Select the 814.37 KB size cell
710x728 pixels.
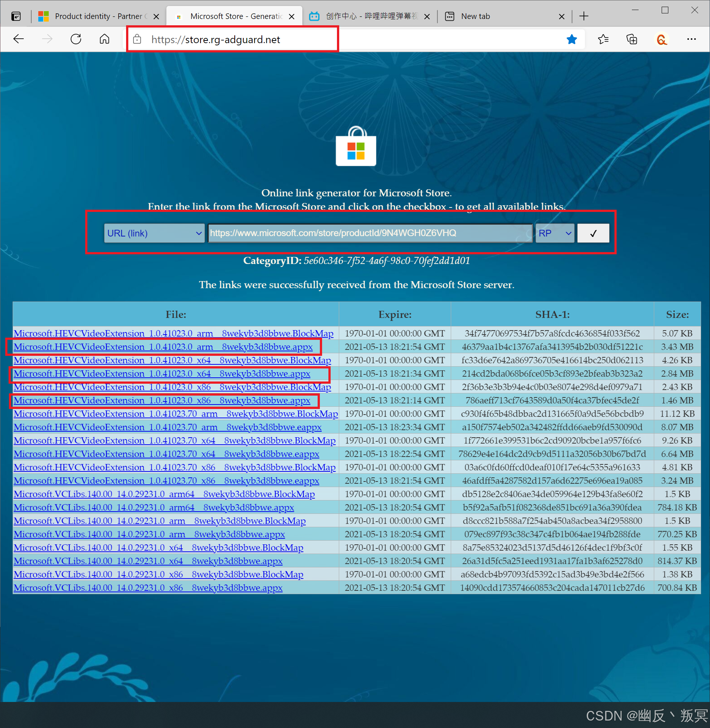[x=677, y=561]
